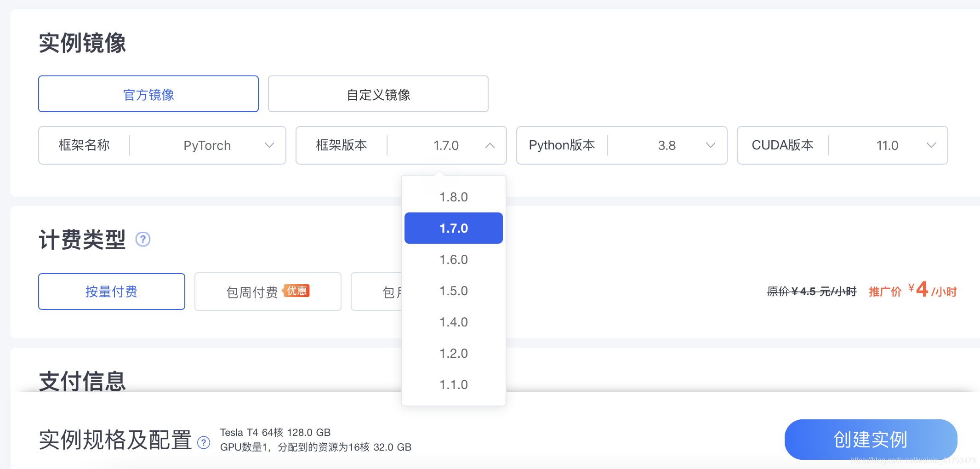The image size is (980, 469).
Task: Select version 1.1.0 in dropdown list
Action: 454,384
